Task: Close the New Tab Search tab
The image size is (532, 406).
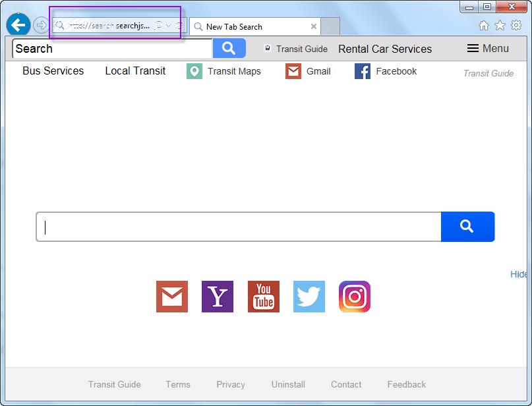Action: (314, 26)
